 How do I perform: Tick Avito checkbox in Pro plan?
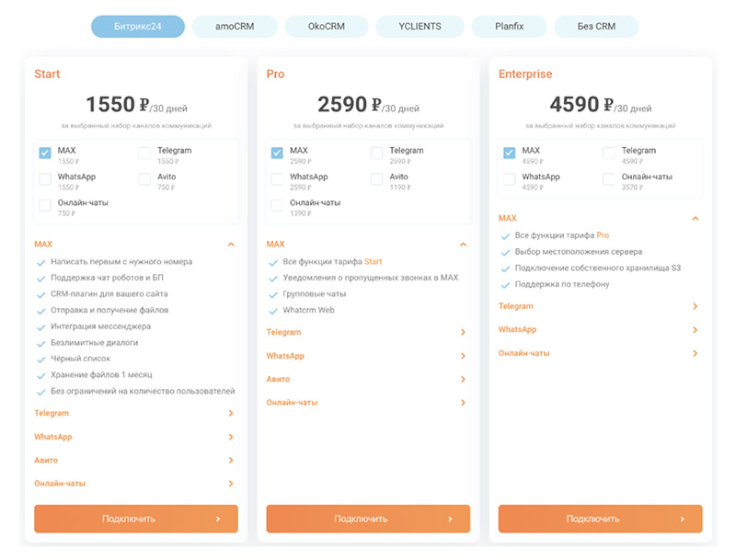pos(377,179)
